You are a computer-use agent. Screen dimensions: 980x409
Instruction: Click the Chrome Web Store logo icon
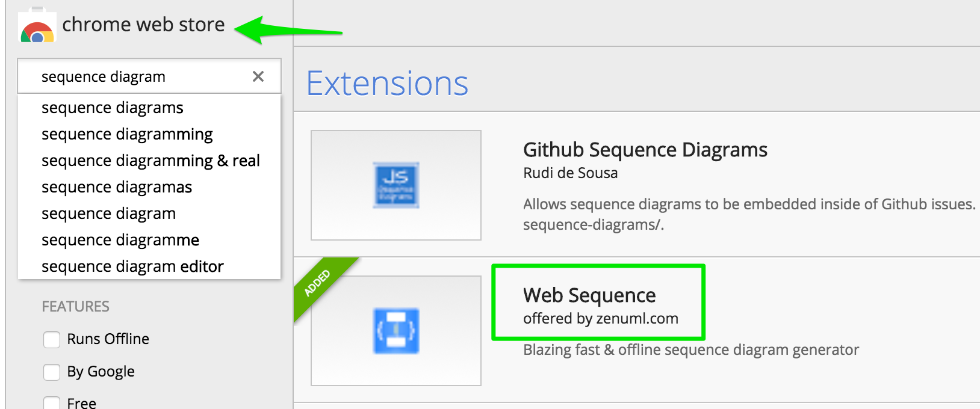[37, 26]
